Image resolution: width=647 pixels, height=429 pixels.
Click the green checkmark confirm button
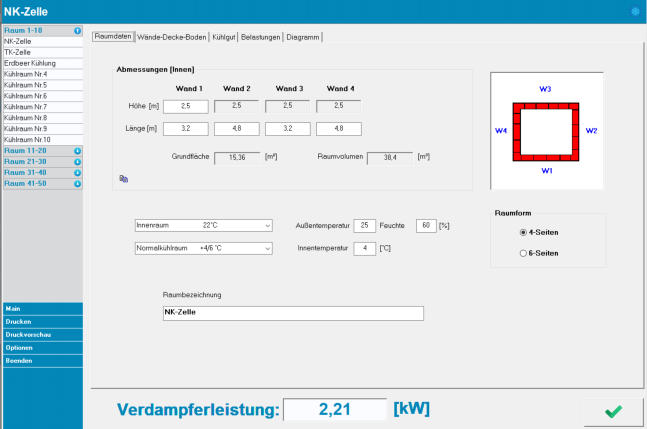(x=612, y=411)
